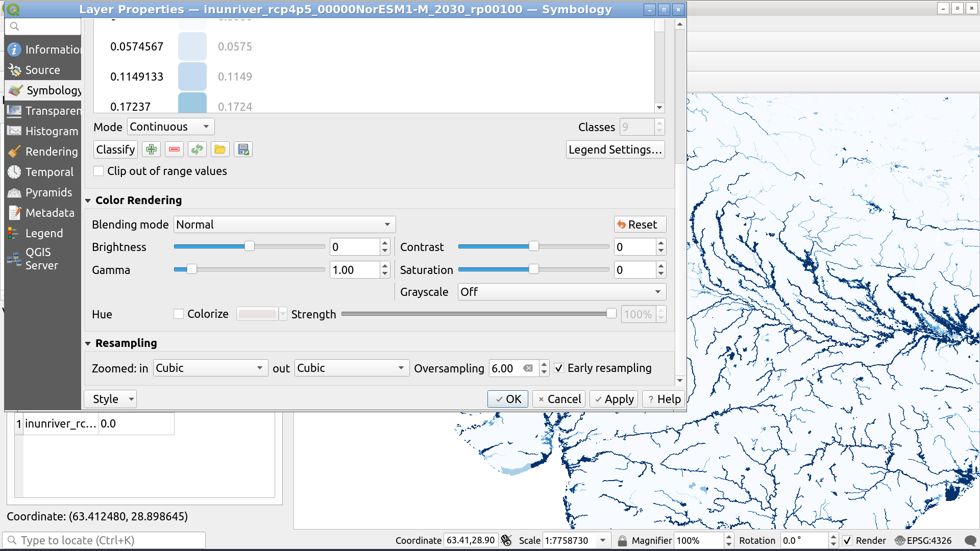This screenshot has height=551, width=980.
Task: Add values manually with the green plus icon
Action: (x=151, y=149)
